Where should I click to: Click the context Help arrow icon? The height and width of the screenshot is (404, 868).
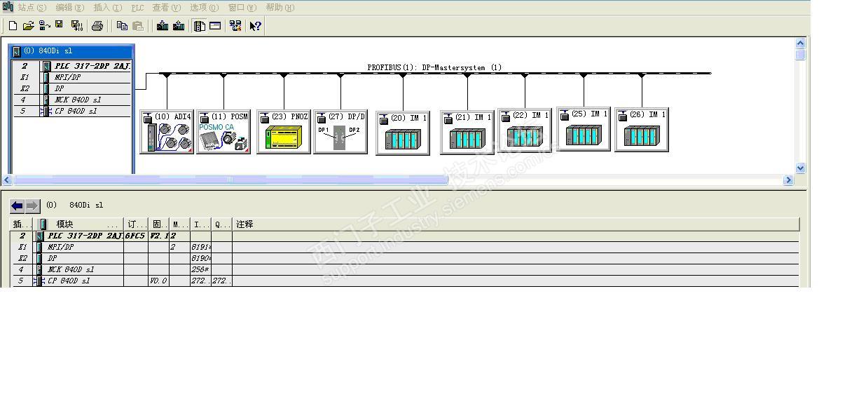[x=256, y=26]
